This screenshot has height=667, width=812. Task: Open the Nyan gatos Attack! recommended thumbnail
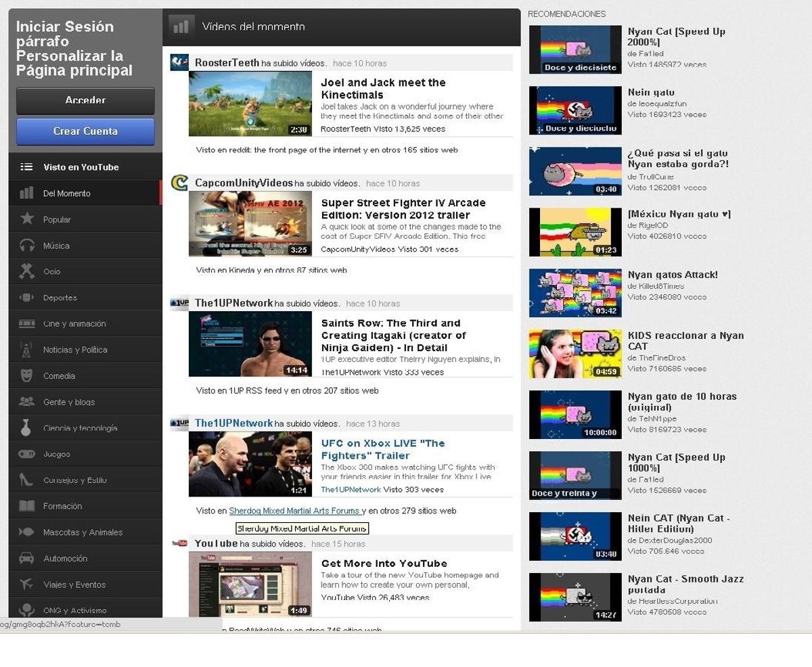coord(574,293)
